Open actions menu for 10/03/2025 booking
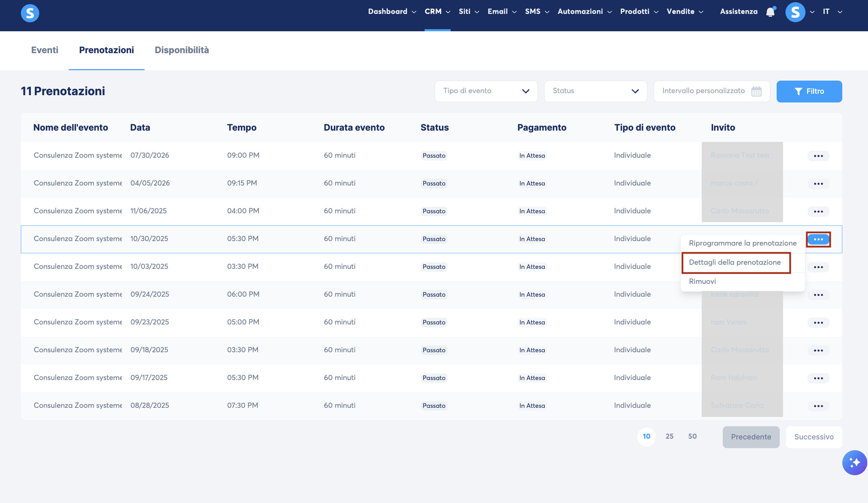The image size is (868, 503). [x=818, y=267]
